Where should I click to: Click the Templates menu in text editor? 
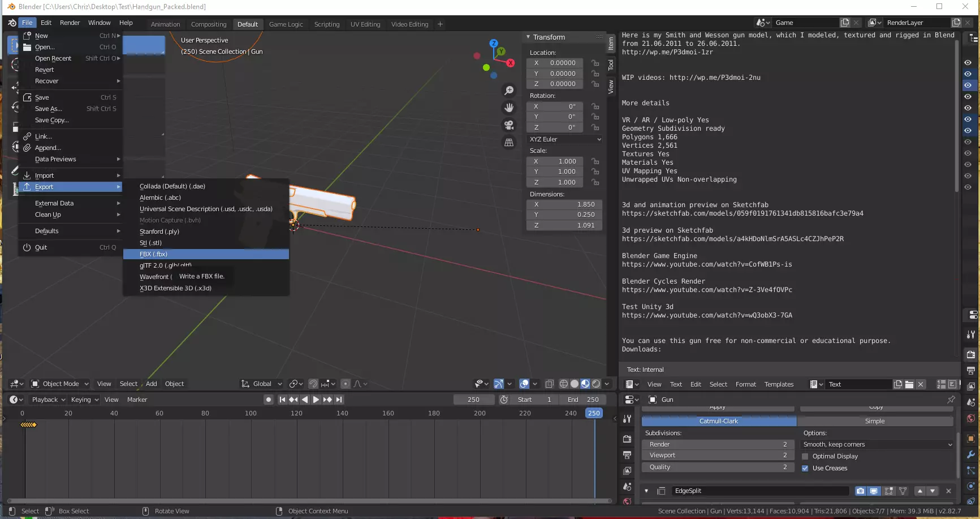click(x=779, y=384)
